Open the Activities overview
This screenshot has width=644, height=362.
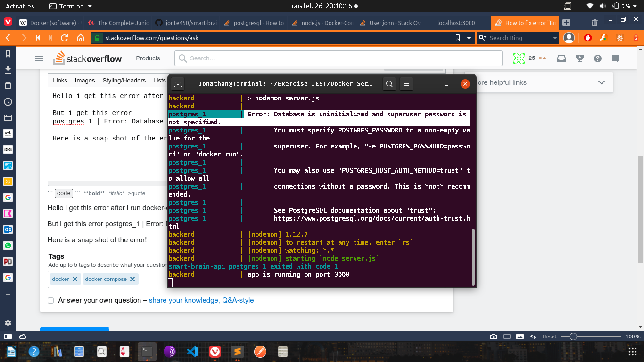point(20,6)
